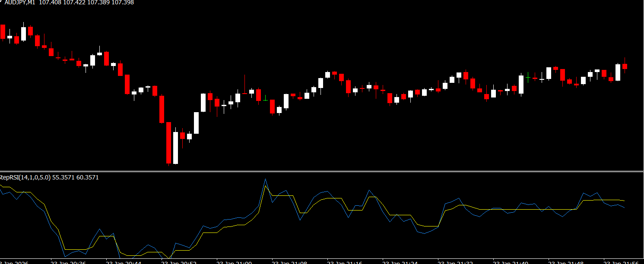Click the AUDJPY,M1 chart symbol label
This screenshot has height=264, width=644.
click(20, 3)
